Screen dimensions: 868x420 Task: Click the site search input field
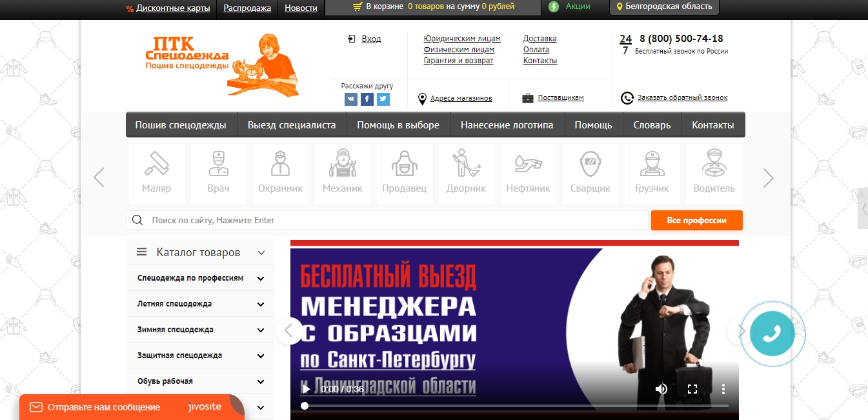(x=387, y=220)
